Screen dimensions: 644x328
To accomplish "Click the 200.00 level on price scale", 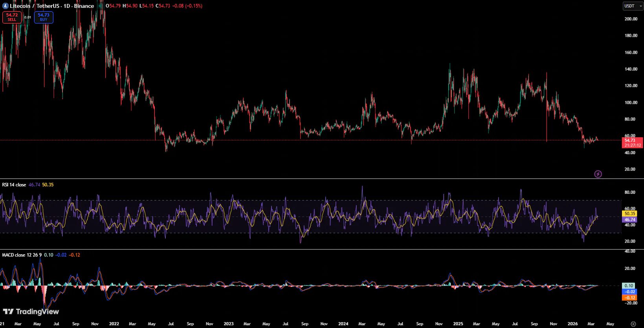I will (x=631, y=19).
